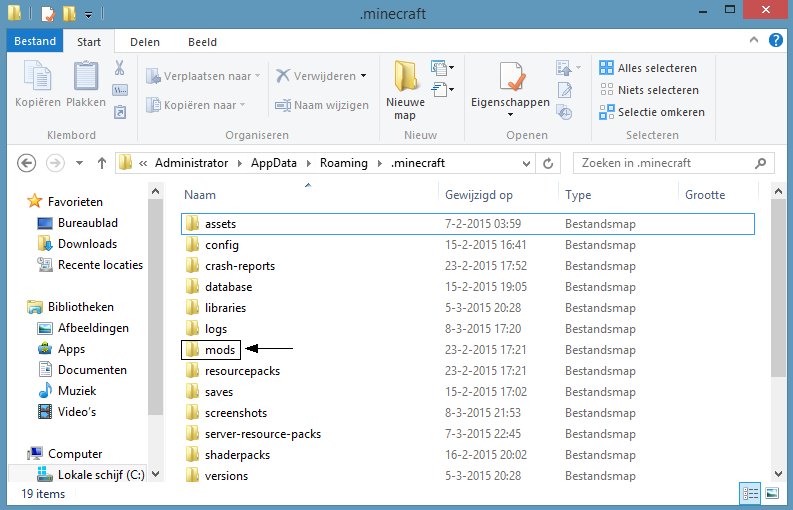Open the Delen ribbon tab
The width and height of the screenshot is (793, 510).
pos(145,42)
